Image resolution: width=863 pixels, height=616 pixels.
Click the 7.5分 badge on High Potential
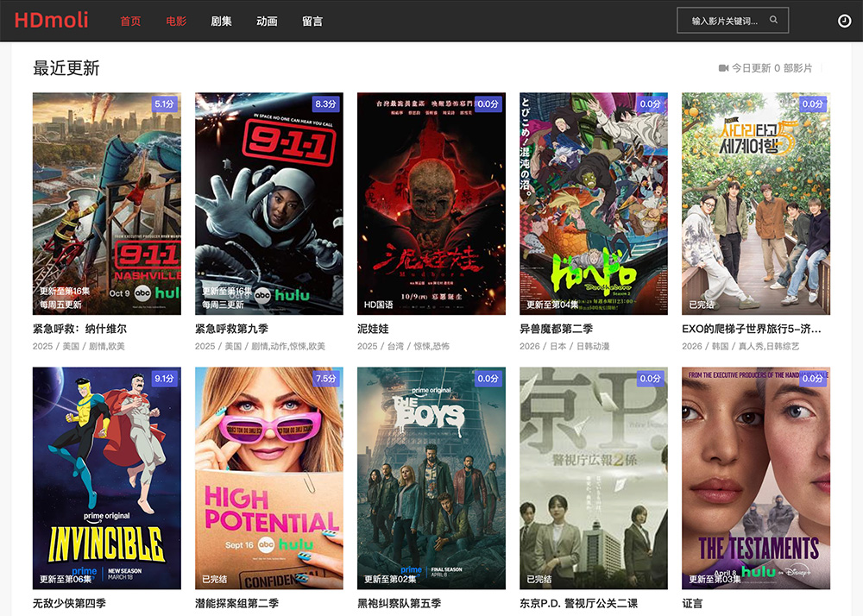325,379
